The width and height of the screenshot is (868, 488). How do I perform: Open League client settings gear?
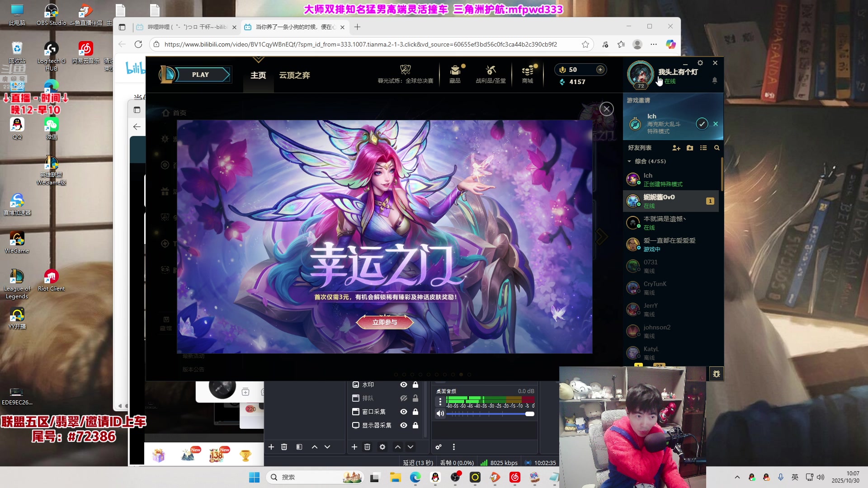click(x=700, y=63)
